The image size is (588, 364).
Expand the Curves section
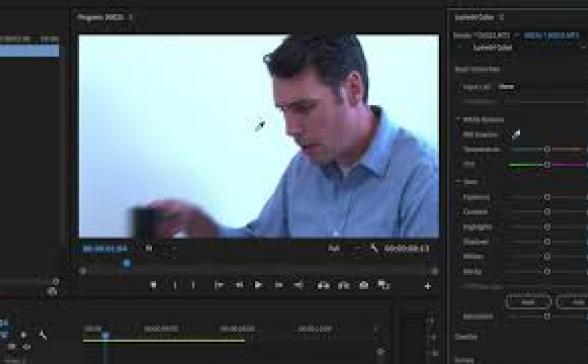pos(464,360)
